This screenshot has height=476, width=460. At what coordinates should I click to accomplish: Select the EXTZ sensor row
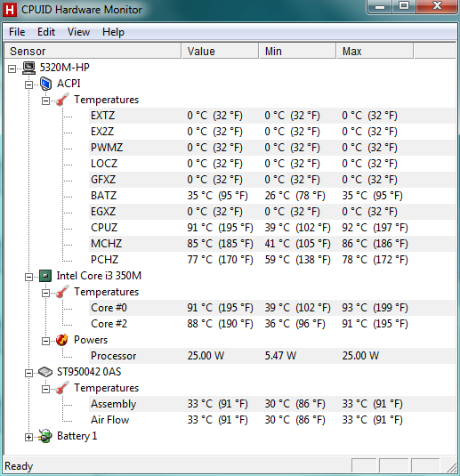coord(272,116)
